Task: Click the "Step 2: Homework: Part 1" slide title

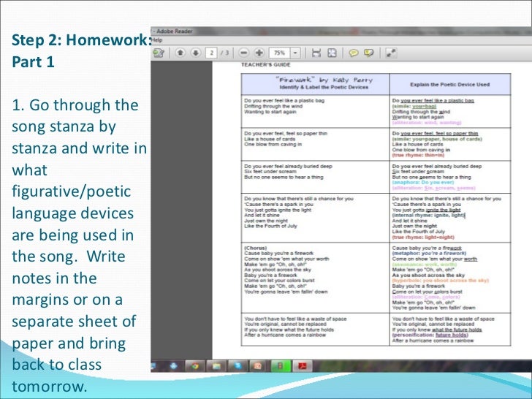Action: click(x=81, y=50)
